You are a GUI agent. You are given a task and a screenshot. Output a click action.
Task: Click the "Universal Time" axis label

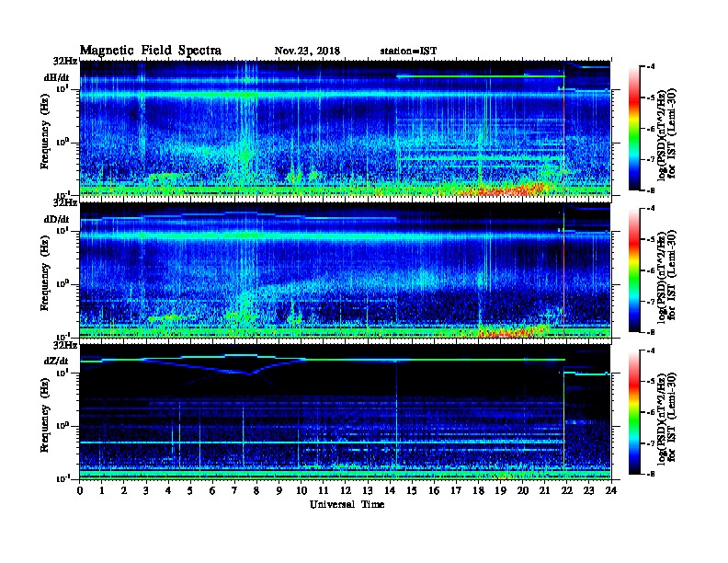tap(347, 504)
